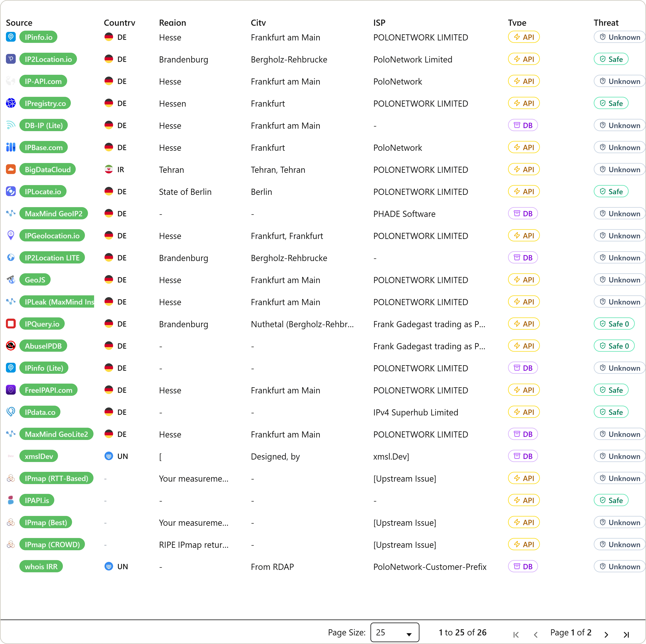The width and height of the screenshot is (646, 644).
Task: Click "PoloNetwork-Customer-Prefix" ISP cell
Action: coord(430,567)
